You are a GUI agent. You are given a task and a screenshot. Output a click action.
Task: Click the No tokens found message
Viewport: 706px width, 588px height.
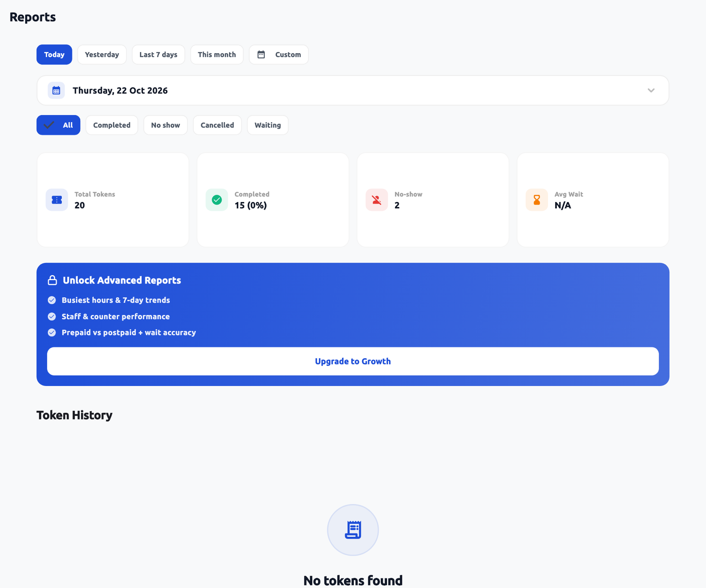tap(353, 580)
